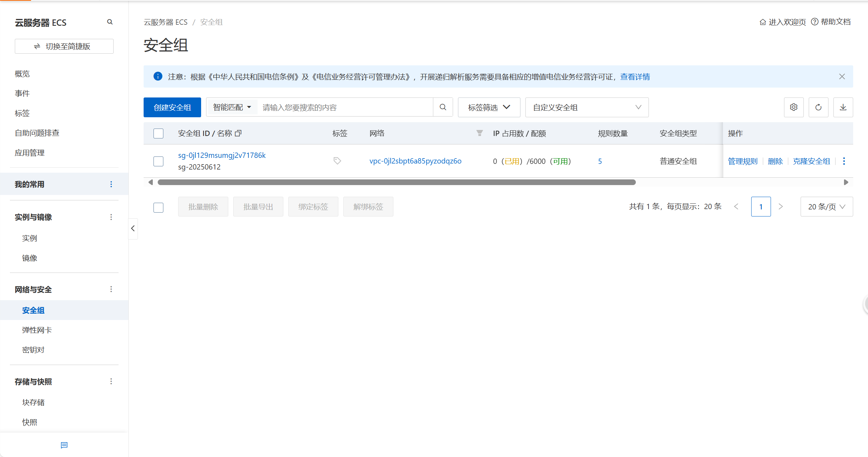
Task: Click the sidebar search magnifier icon
Action: [x=110, y=22]
